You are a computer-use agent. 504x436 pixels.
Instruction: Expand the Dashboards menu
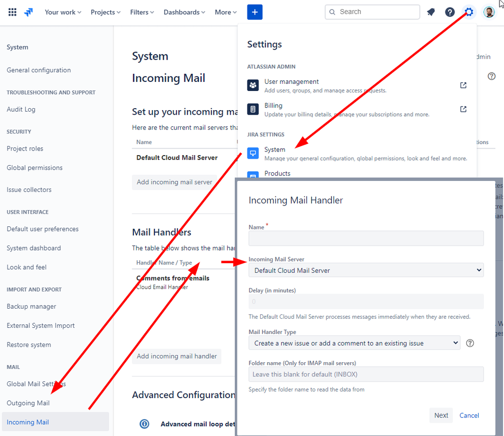184,12
